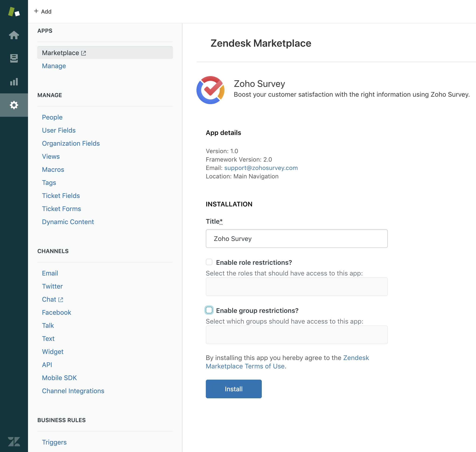Select the Admin gear icon

click(x=14, y=105)
